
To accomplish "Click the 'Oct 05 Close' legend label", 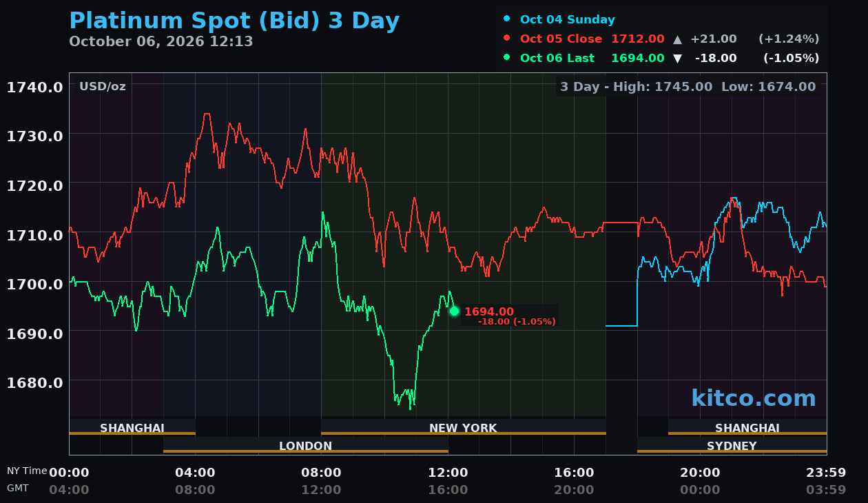I will (x=561, y=39).
